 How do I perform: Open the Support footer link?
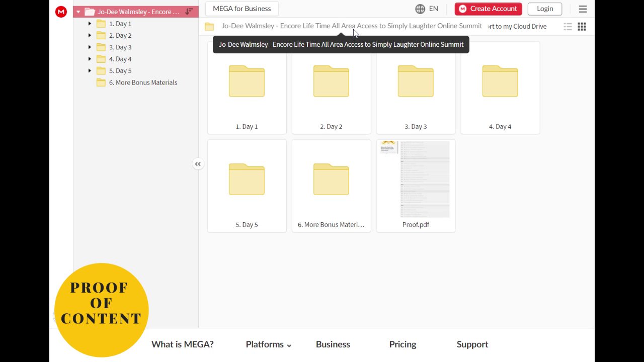[x=472, y=344]
